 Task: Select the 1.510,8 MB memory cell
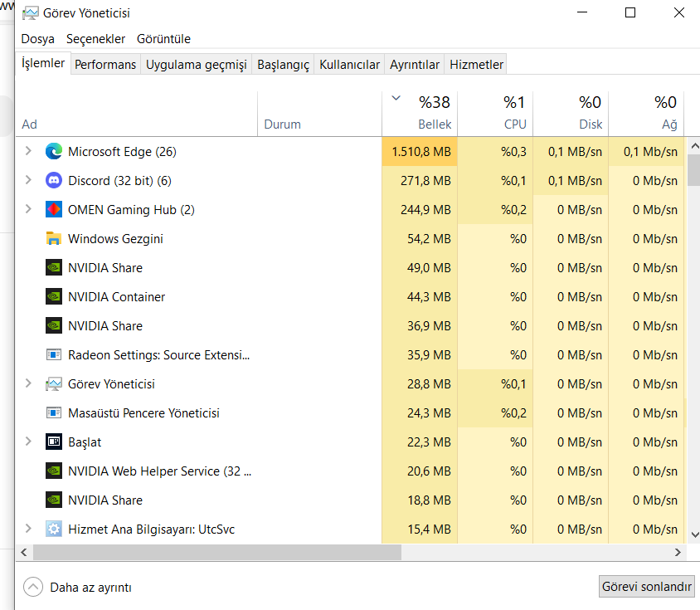420,152
